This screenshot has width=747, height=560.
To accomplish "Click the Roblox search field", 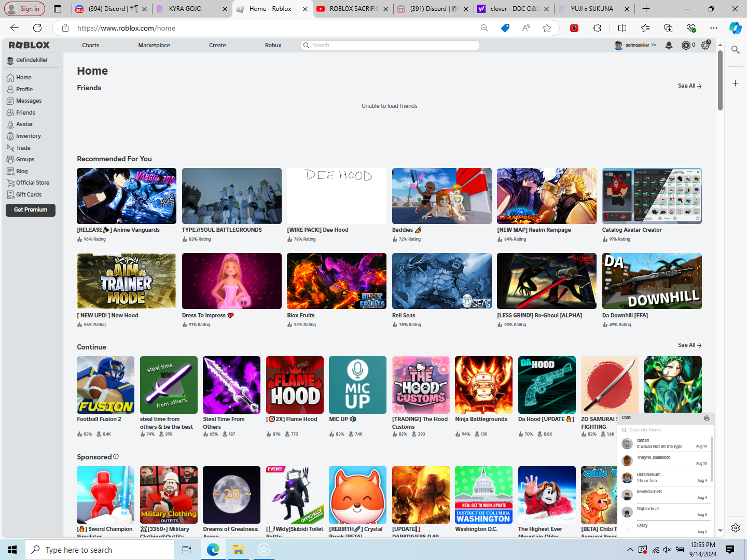I will coord(390,46).
